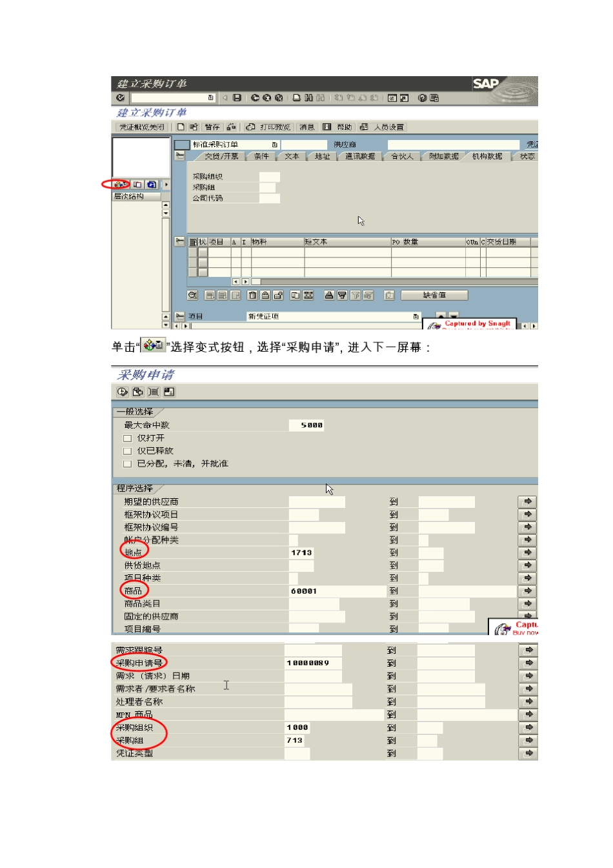The width and height of the screenshot is (613, 868).
Task: Switch to the 条件 tab
Action: pos(261,156)
